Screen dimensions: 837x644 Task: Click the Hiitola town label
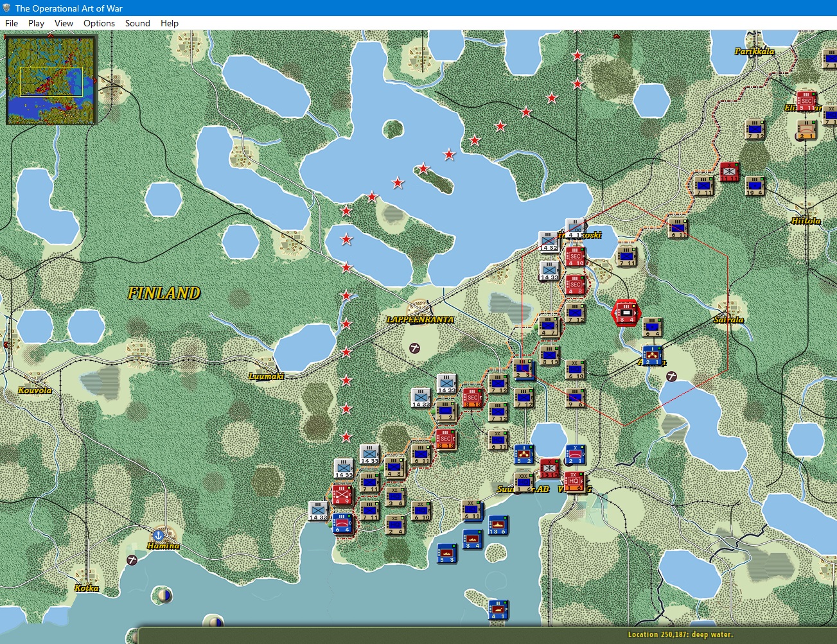pyautogui.click(x=806, y=221)
